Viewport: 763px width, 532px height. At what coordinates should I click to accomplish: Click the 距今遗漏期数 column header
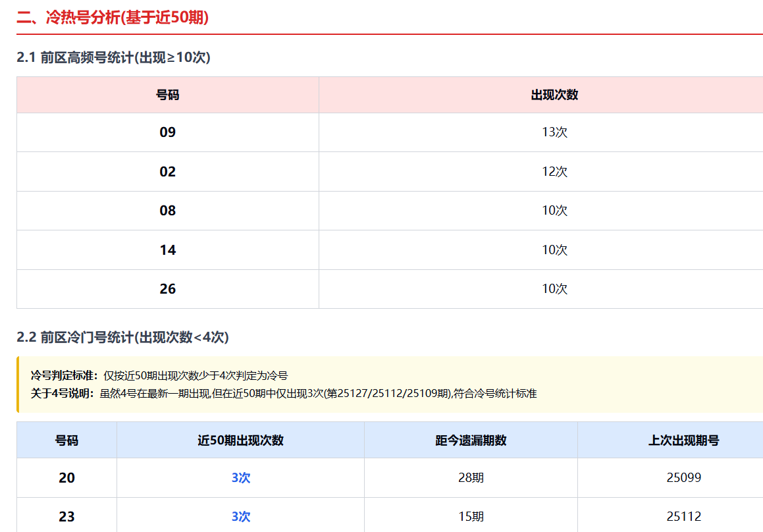point(471,440)
